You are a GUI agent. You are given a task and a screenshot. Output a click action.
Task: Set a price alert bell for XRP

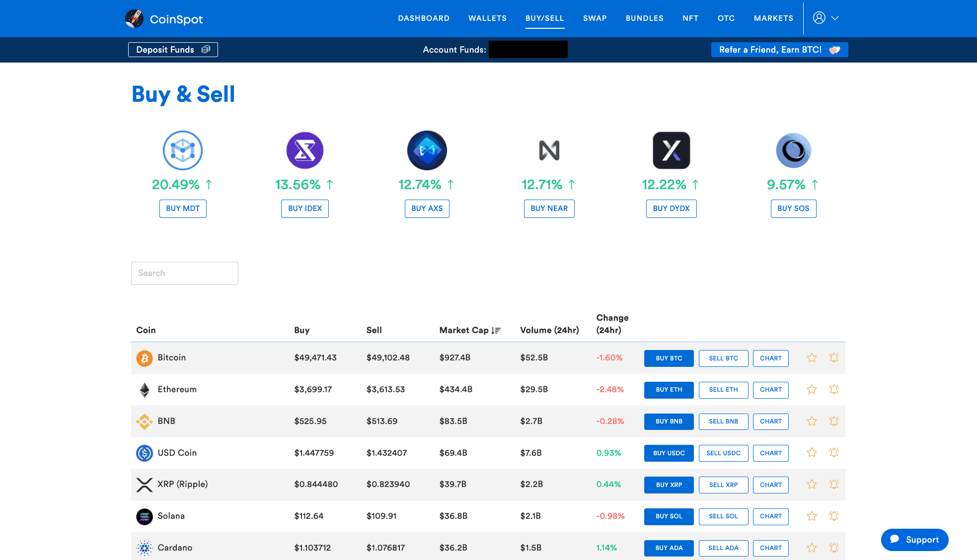(834, 484)
